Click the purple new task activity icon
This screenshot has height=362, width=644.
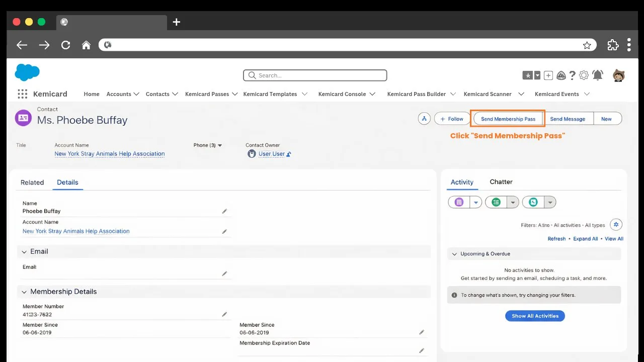point(459,202)
